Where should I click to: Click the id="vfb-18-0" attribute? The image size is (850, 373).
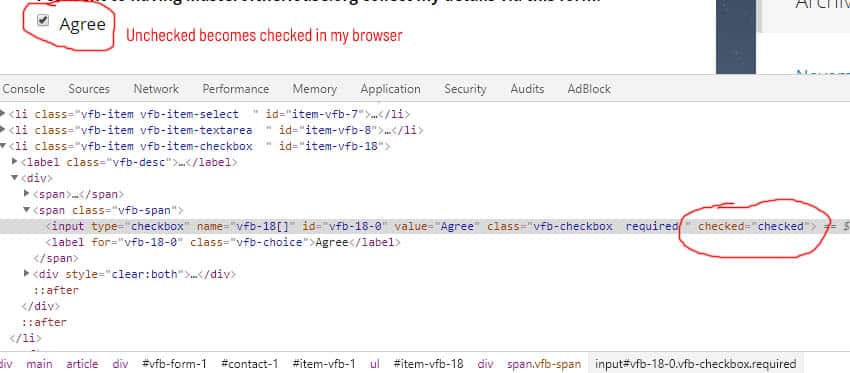[345, 226]
